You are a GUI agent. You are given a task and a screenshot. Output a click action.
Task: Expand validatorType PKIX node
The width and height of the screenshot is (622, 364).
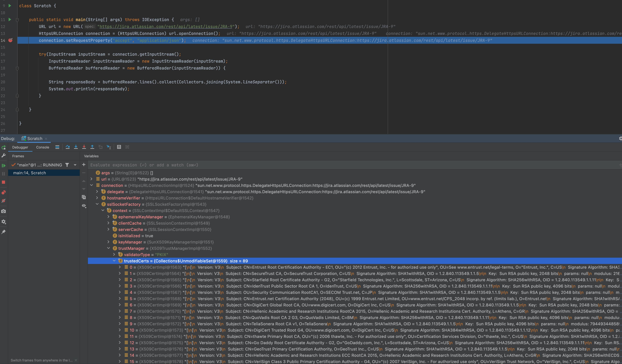114,255
